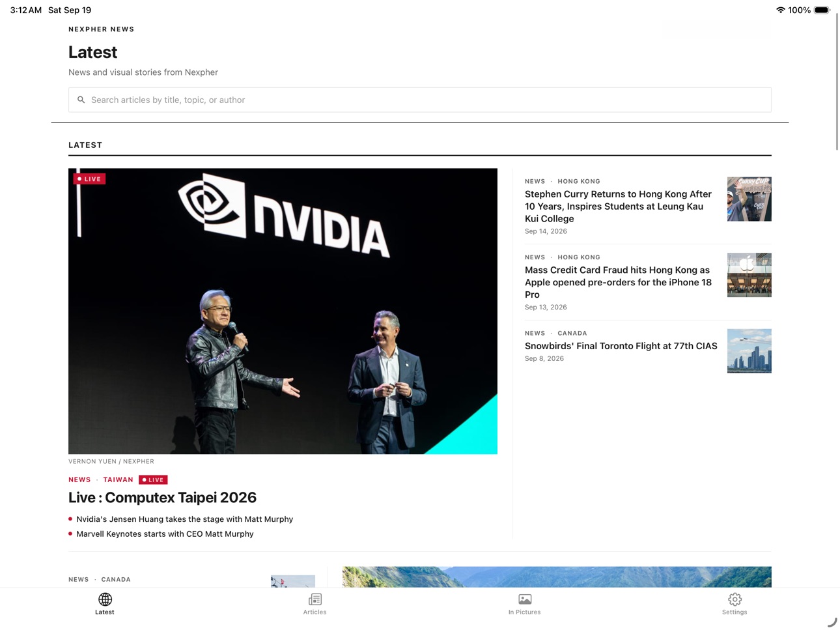840x630 pixels.
Task: Open the Settings gear icon
Action: [x=735, y=599]
